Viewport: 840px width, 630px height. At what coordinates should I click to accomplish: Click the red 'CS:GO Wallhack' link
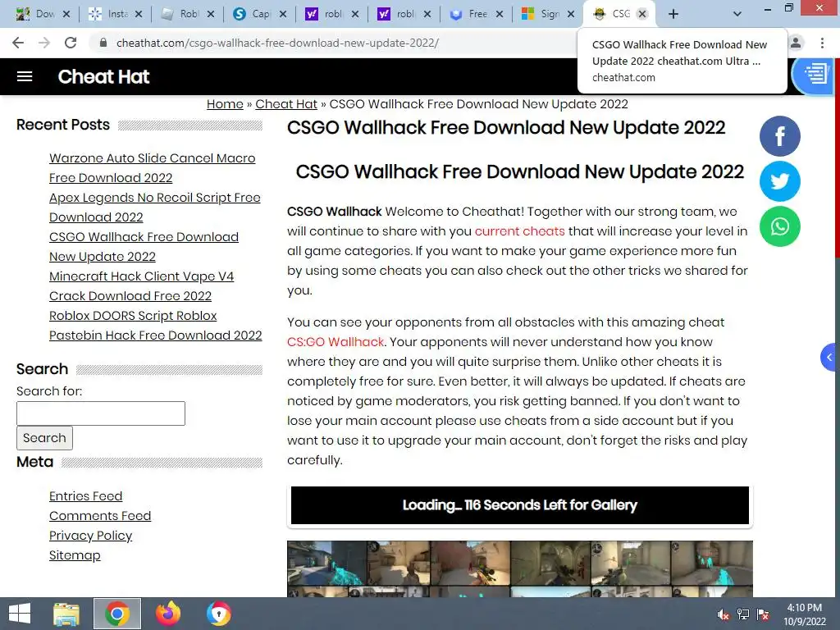336,342
